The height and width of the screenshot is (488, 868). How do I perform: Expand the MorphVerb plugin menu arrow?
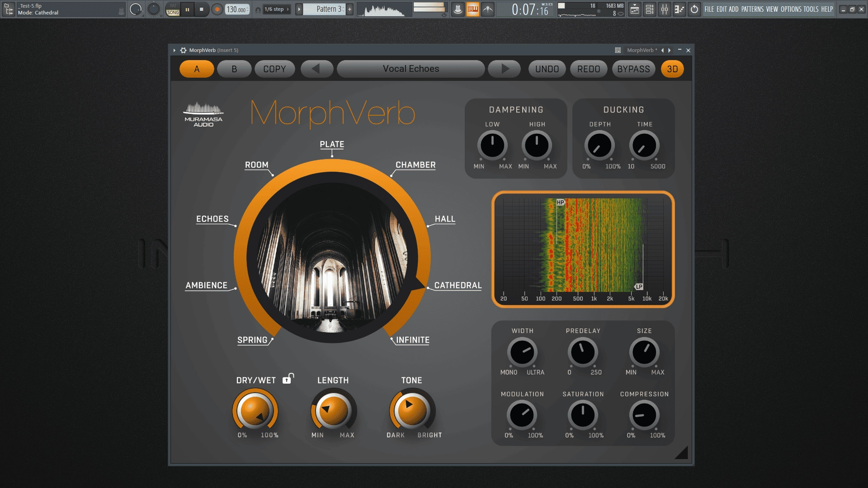(174, 50)
